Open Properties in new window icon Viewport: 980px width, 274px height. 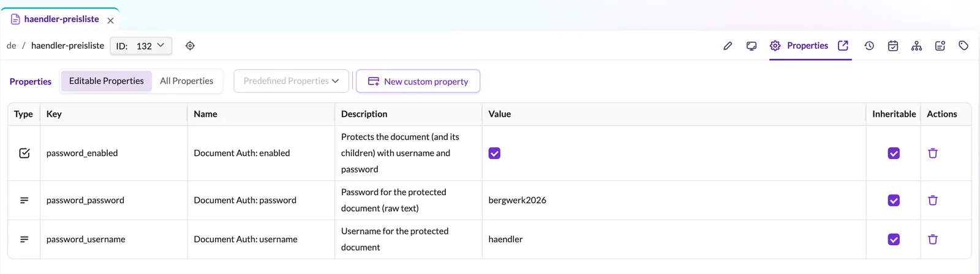[x=843, y=46]
